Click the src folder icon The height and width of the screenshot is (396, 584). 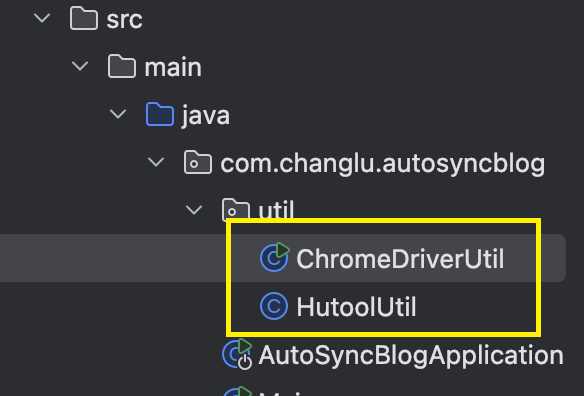point(84,18)
